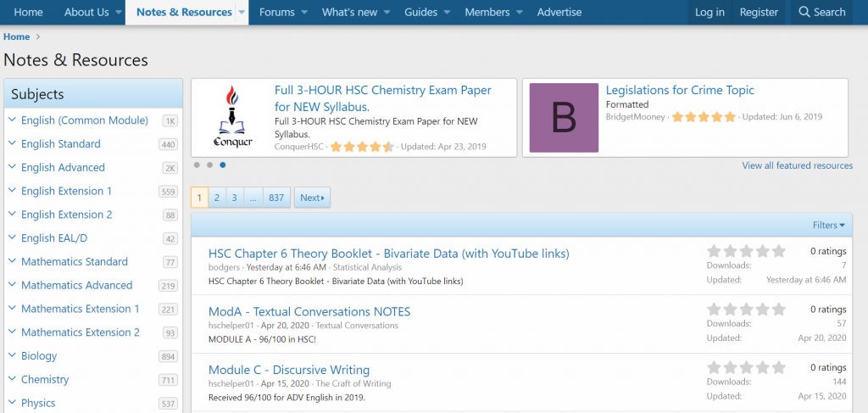Click the Register link
Viewport: 868px width, 413px height.
coord(759,12)
